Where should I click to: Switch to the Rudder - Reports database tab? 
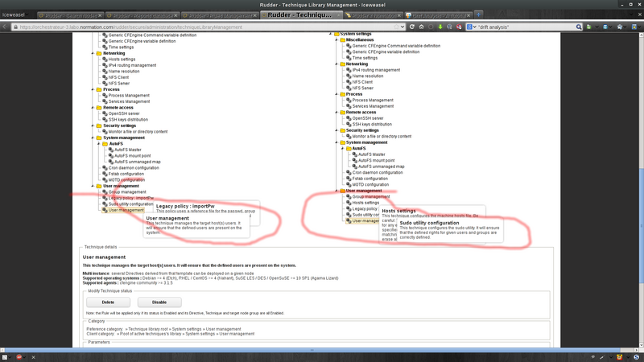pos(142,15)
